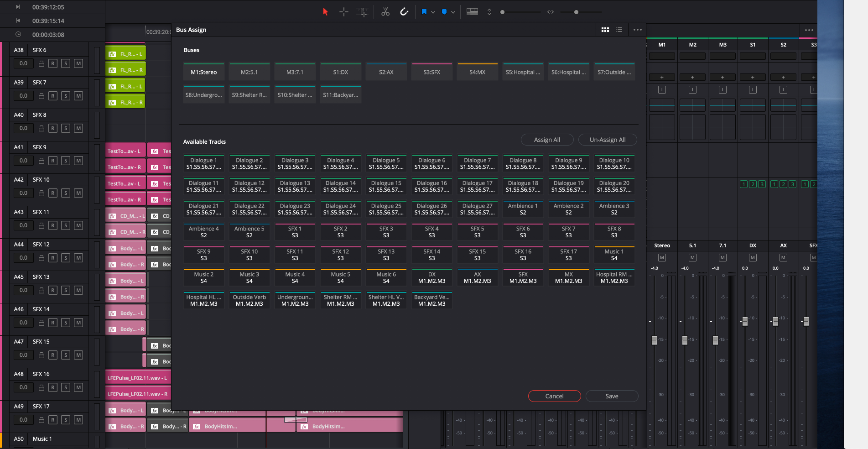The height and width of the screenshot is (449, 868).
Task: Select the S3:SFX bus
Action: pos(432,72)
